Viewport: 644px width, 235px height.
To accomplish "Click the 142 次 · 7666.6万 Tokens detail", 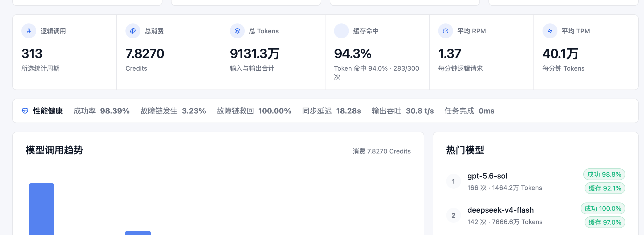I will pyautogui.click(x=505, y=222).
